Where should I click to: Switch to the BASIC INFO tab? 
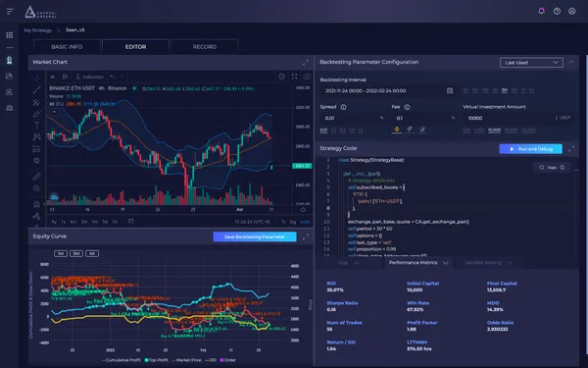(x=67, y=47)
